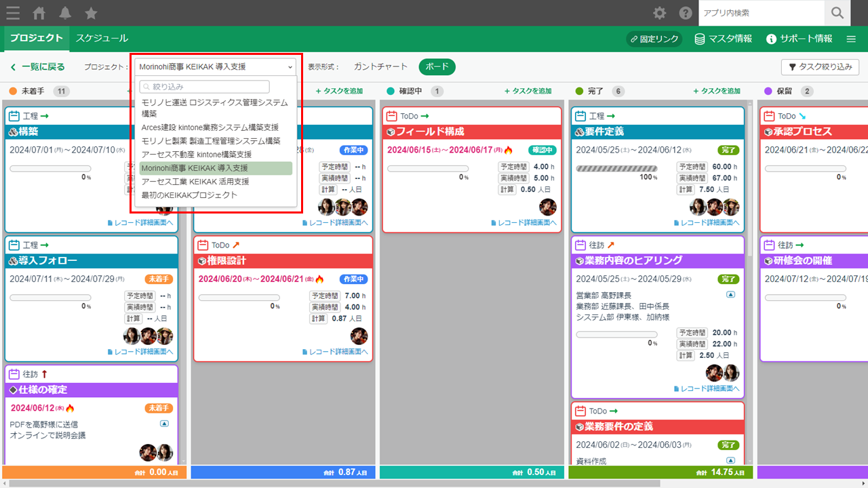The image size is (868, 488).
Task: Open the hamburger menu at top left
Action: 12,13
